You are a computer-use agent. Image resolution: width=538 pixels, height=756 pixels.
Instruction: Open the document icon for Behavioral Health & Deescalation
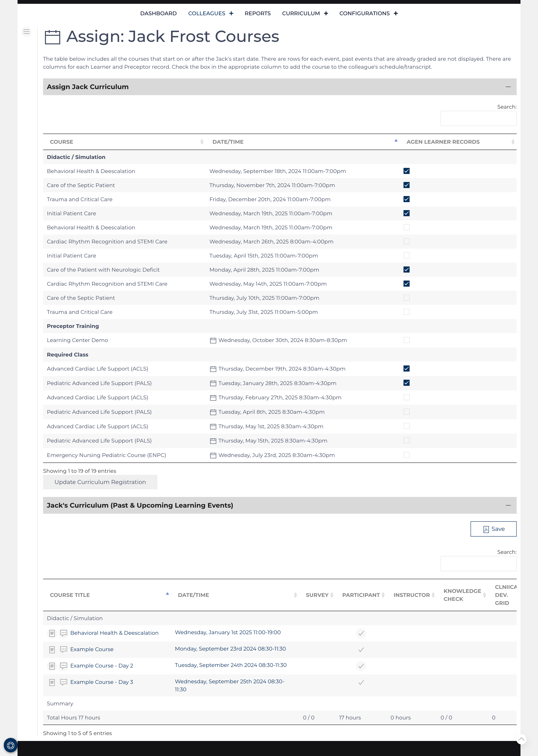coord(52,633)
